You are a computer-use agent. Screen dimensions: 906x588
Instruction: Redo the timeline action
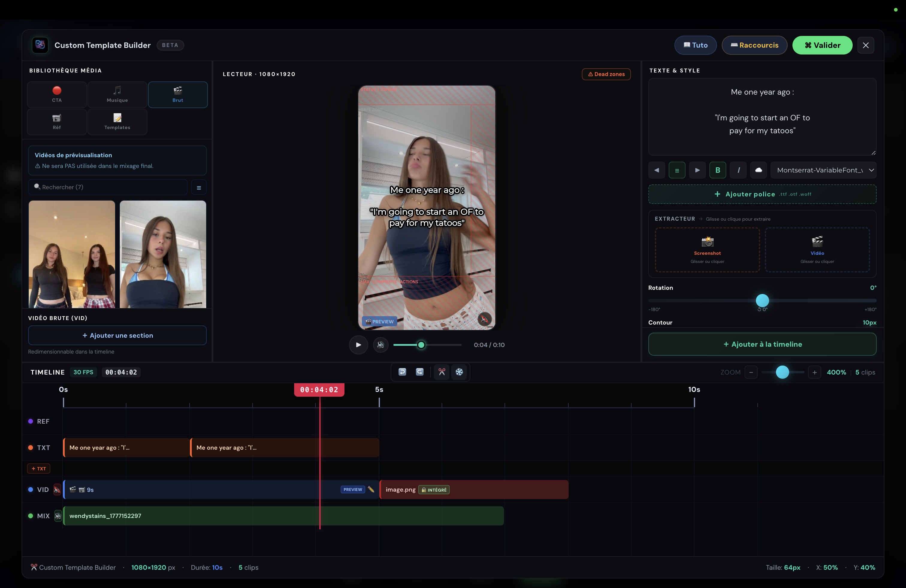pyautogui.click(x=419, y=372)
